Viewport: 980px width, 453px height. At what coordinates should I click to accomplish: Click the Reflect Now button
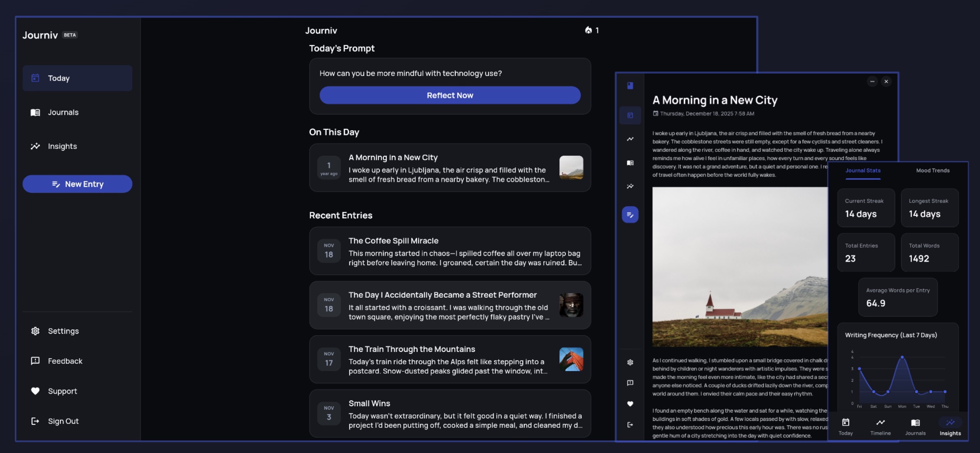pos(450,95)
